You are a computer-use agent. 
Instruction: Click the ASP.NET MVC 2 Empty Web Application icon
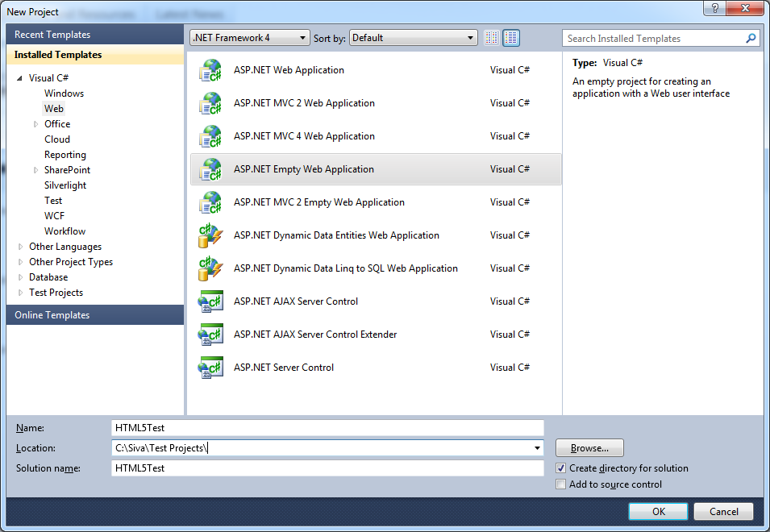point(210,202)
